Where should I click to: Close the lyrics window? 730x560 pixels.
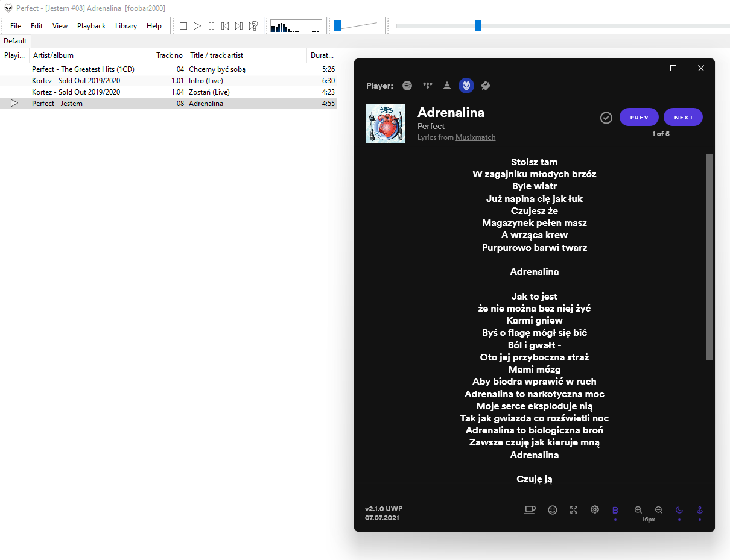pyautogui.click(x=701, y=68)
